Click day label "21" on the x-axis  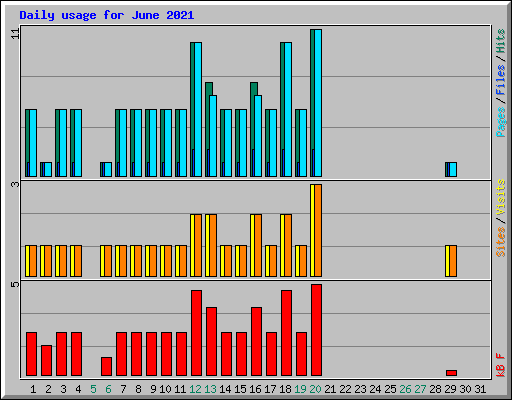point(330,389)
